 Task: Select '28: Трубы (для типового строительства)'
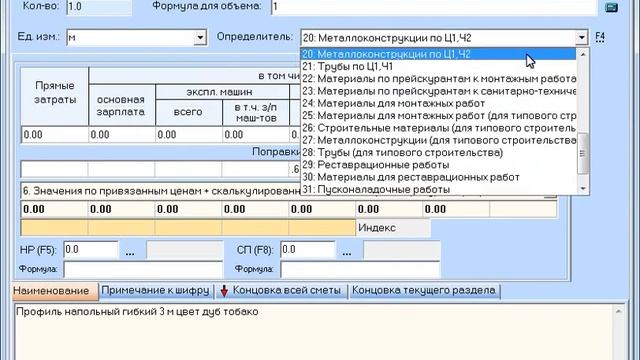(438, 152)
